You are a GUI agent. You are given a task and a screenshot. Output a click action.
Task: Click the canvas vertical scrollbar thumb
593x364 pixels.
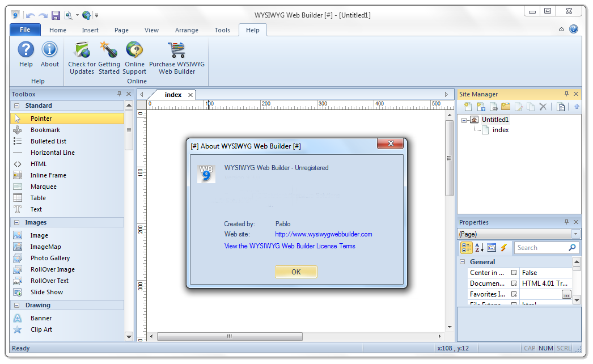pyautogui.click(x=450, y=158)
